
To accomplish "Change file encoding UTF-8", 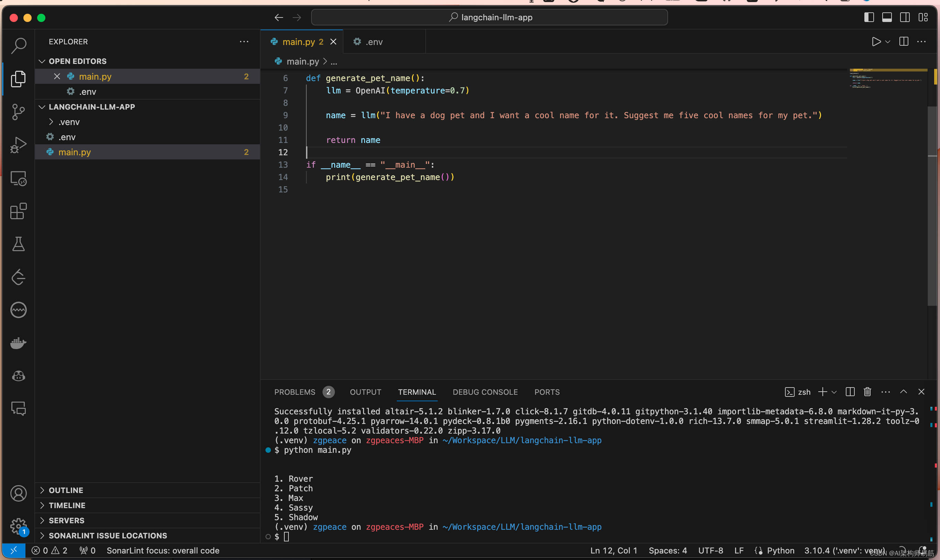I will point(710,550).
